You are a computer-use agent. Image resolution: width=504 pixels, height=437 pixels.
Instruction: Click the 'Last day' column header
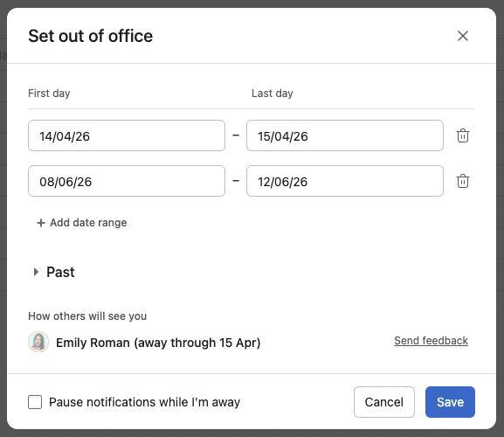coord(273,94)
